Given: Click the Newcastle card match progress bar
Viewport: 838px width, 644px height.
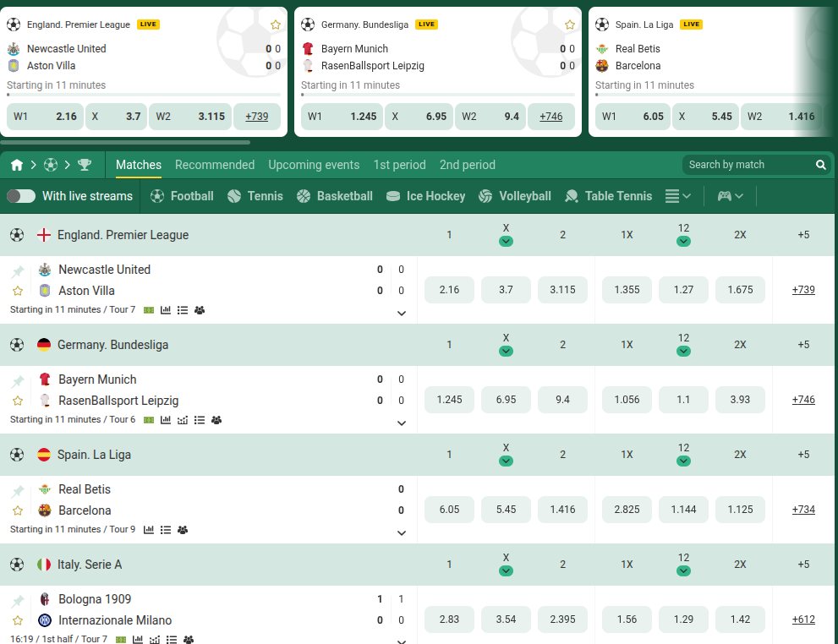Looking at the screenshot, I should tap(144, 95).
